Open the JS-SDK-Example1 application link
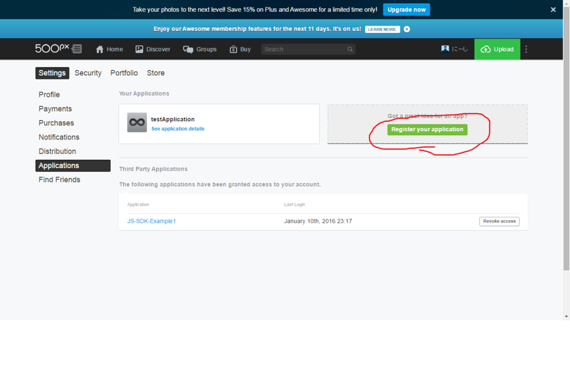This screenshot has width=570, height=392. point(151,221)
